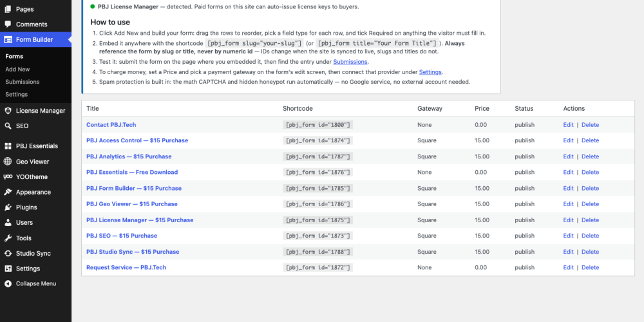Viewport: 644px width, 322px height.
Task: Select the [pbj_form slug="your-slug"] code example
Action: pyautogui.click(x=254, y=43)
